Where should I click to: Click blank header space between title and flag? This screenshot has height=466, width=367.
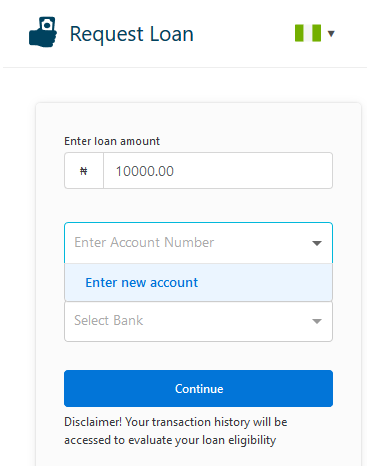pyautogui.click(x=244, y=33)
